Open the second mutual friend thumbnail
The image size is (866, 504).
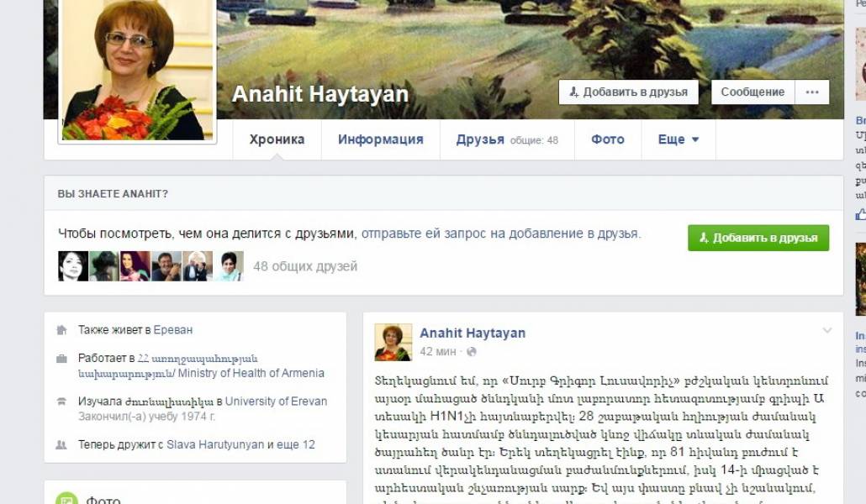103,266
